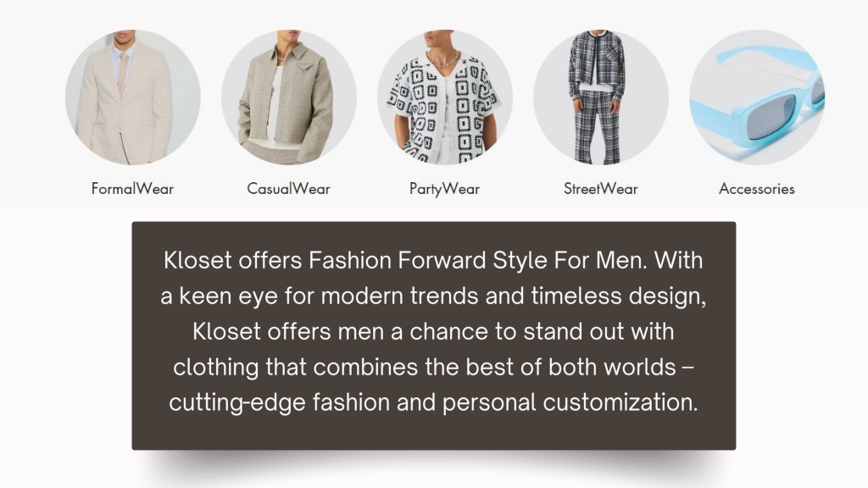Click the pink tie in FormalWear photo

[x=121, y=73]
